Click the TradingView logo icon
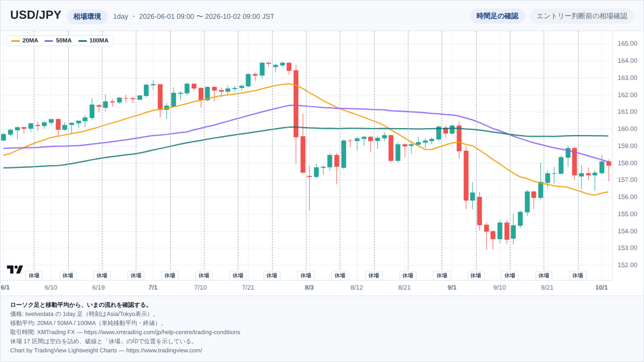644x362 pixels. 15,269
